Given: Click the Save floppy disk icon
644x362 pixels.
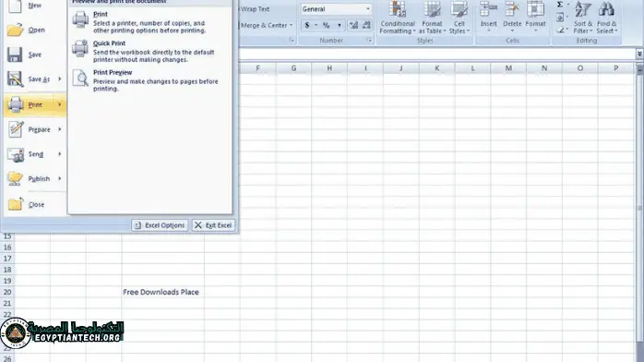Looking at the screenshot, I should tap(15, 54).
